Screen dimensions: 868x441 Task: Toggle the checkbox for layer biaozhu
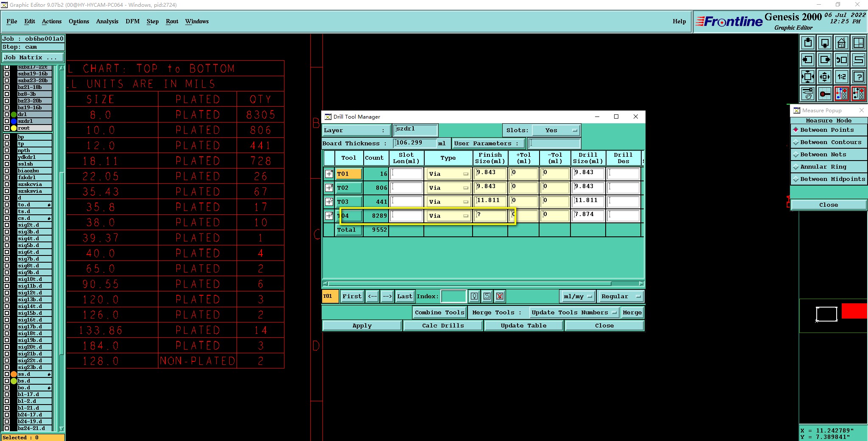point(7,171)
